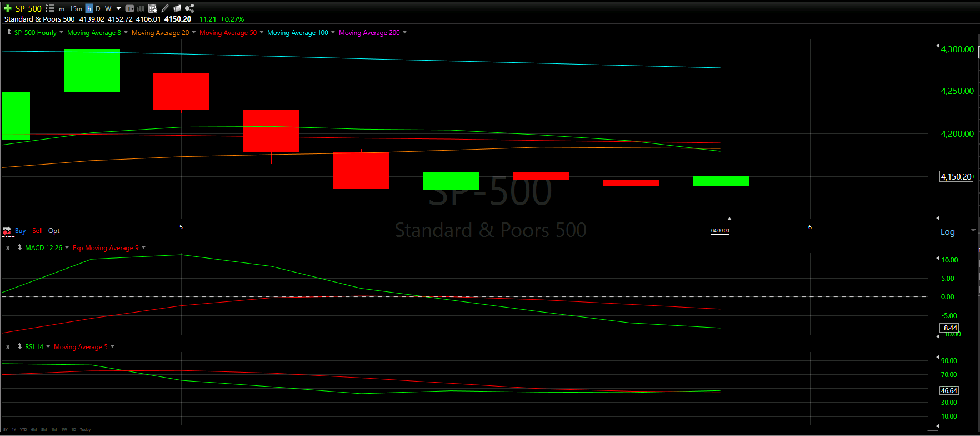Open the folder templates icon
This screenshot has height=436, width=980.
(x=177, y=8)
